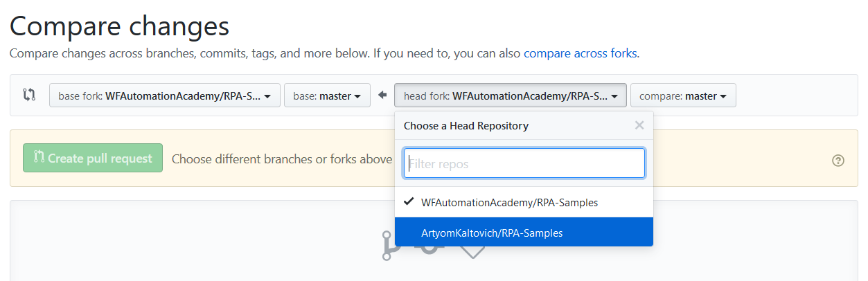Image resolution: width=868 pixels, height=281 pixels.
Task: Open the head fork WFAutomationAcademy dropdown
Action: coord(511,96)
